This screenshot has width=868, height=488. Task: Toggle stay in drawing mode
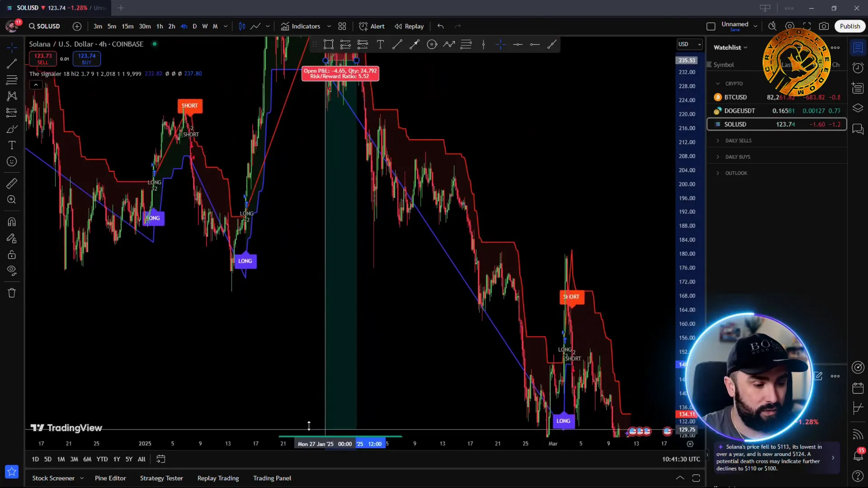tap(12, 238)
